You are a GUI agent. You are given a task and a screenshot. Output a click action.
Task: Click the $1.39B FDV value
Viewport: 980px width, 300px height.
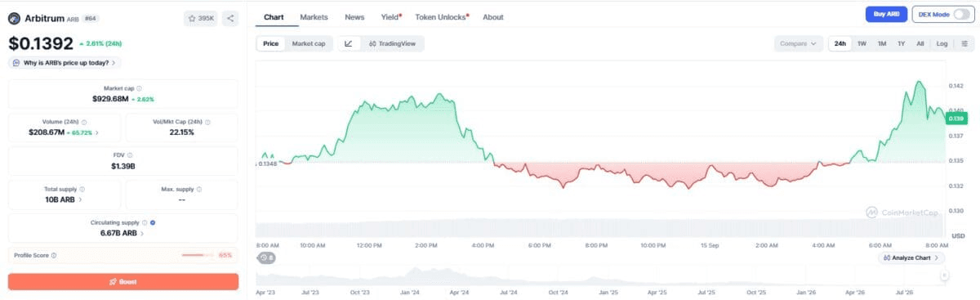coord(123,165)
